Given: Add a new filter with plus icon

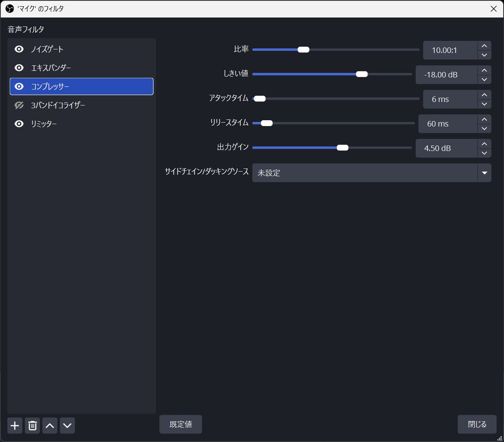Looking at the screenshot, I should tap(15, 426).
